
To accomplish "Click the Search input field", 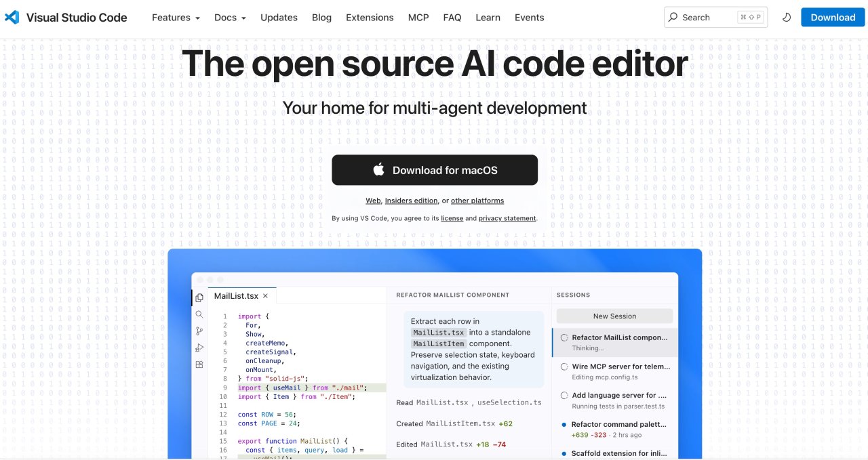I will coord(715,18).
